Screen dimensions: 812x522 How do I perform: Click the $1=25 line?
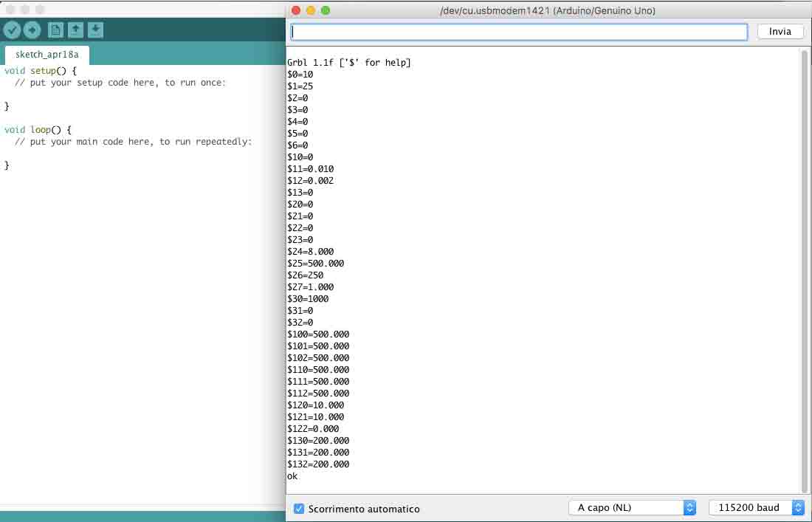300,86
